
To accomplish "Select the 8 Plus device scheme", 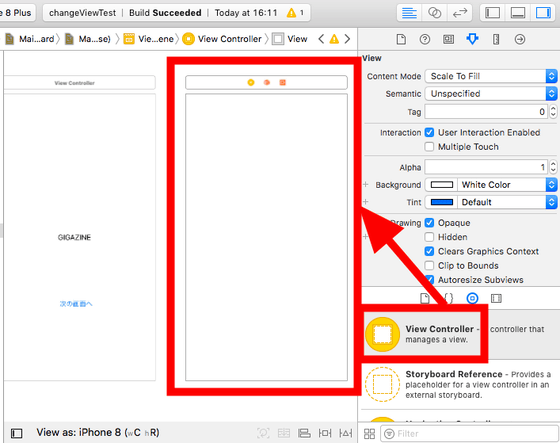I will [x=16, y=13].
